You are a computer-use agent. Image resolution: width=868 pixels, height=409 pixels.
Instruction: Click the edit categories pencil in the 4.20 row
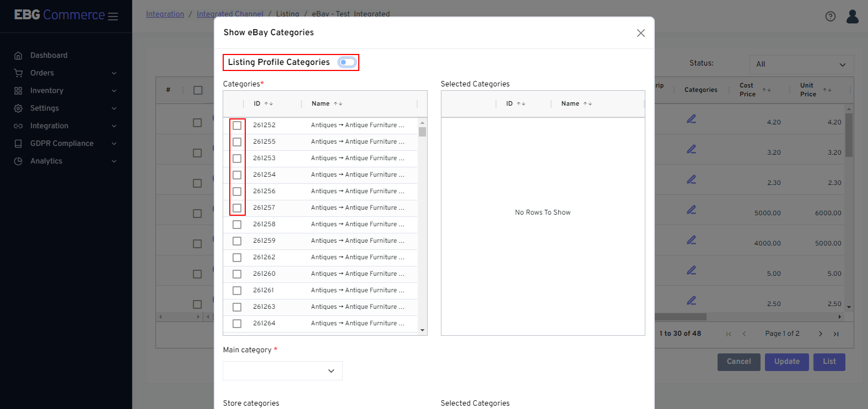[x=691, y=119]
